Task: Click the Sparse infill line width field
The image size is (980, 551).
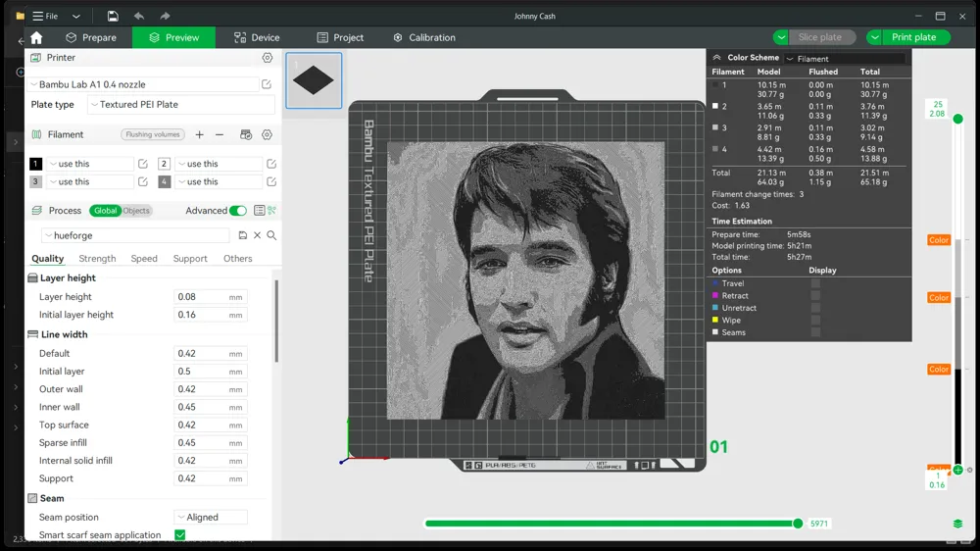Action: click(210, 443)
